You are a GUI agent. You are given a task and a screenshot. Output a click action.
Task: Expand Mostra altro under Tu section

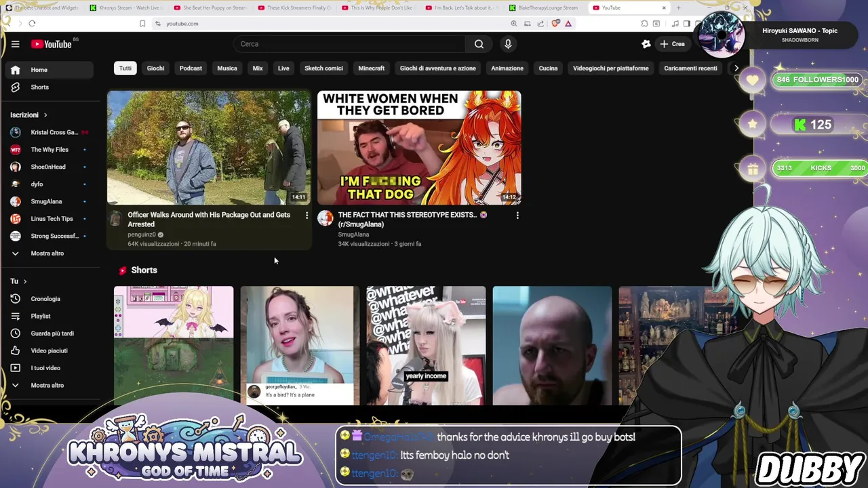click(x=49, y=385)
